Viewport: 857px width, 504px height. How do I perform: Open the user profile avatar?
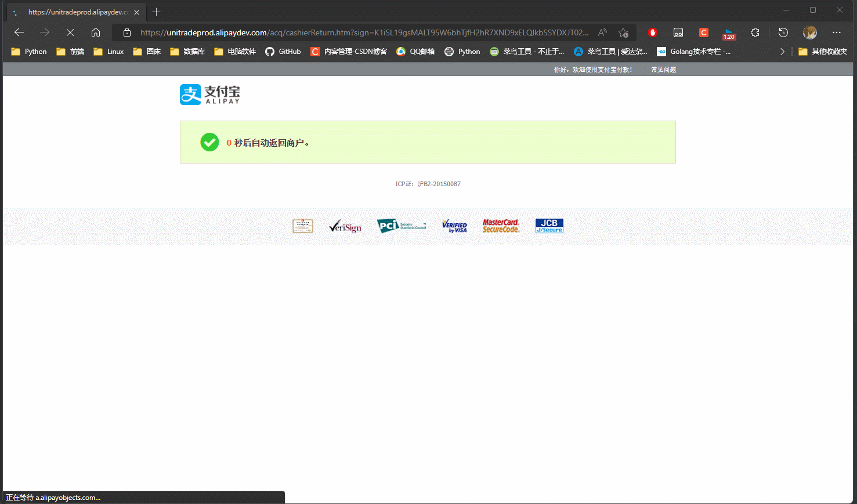click(810, 32)
